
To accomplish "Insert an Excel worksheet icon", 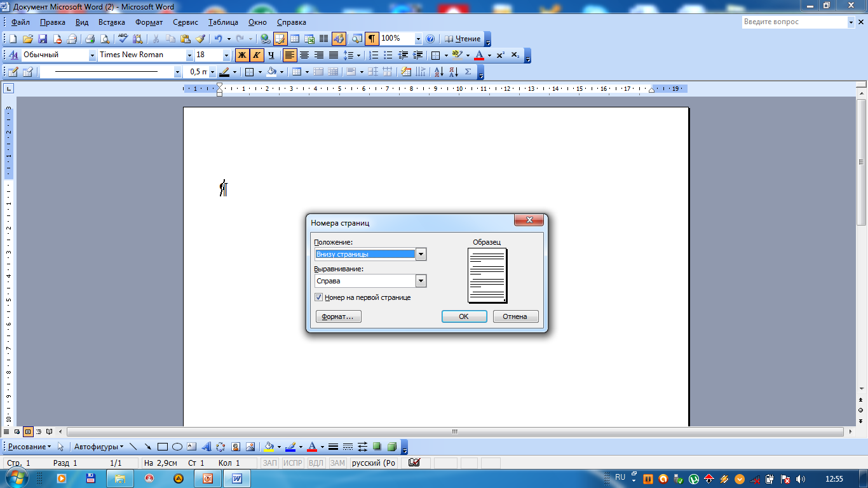I will [309, 39].
